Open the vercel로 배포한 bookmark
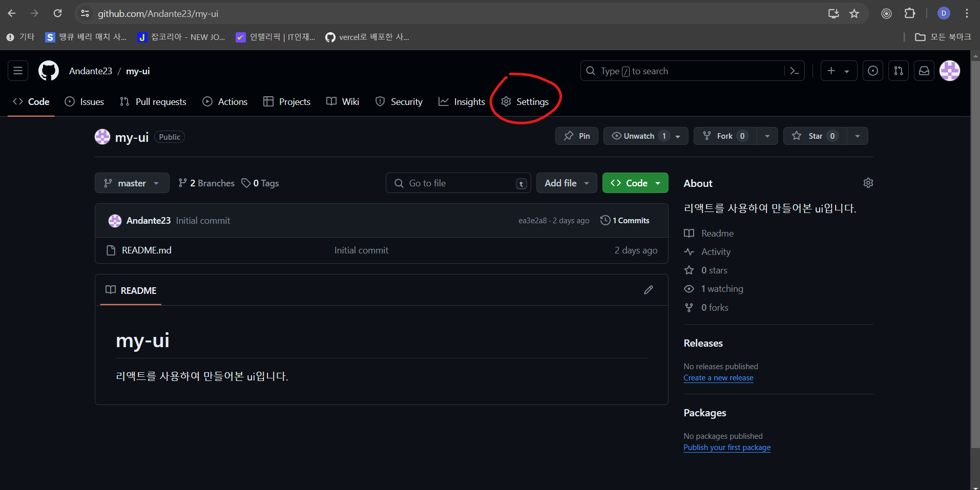The height and width of the screenshot is (490, 980). [x=367, y=37]
